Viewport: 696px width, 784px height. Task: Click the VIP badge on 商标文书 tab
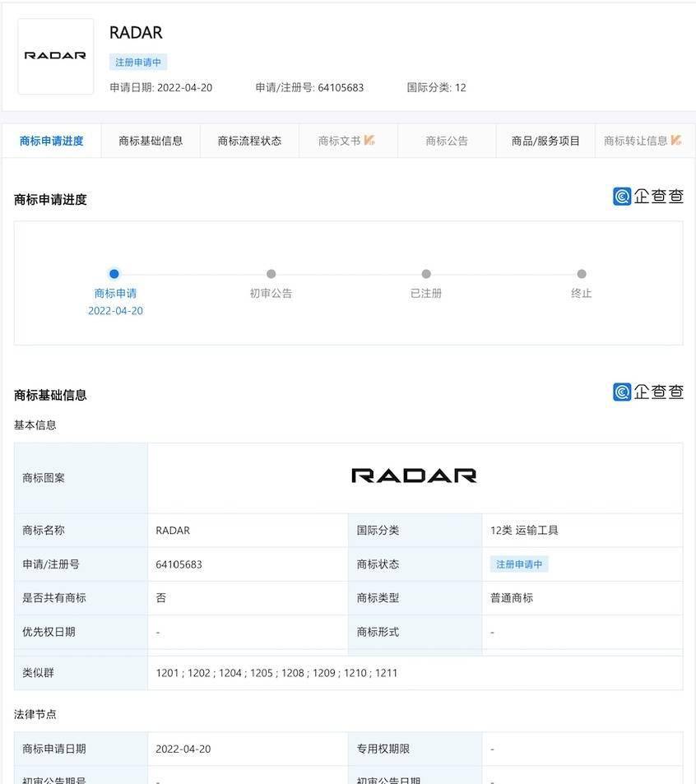(x=369, y=141)
